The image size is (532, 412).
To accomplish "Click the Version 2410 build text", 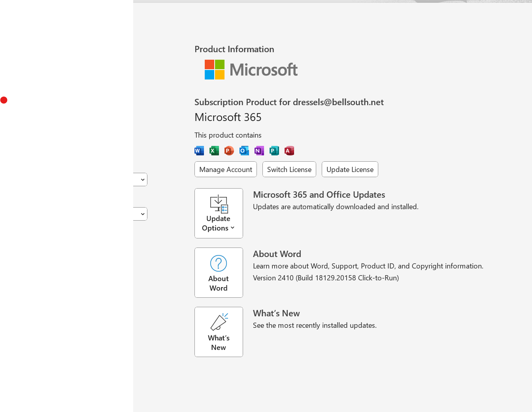I will [326, 278].
